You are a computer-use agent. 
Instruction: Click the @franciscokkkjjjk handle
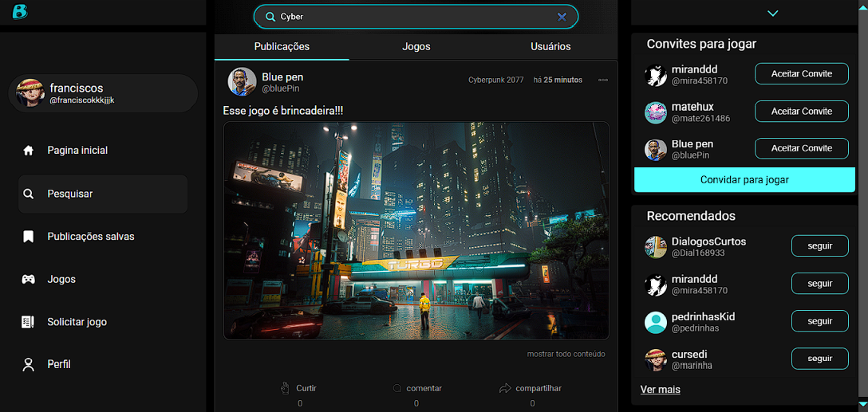(x=82, y=100)
